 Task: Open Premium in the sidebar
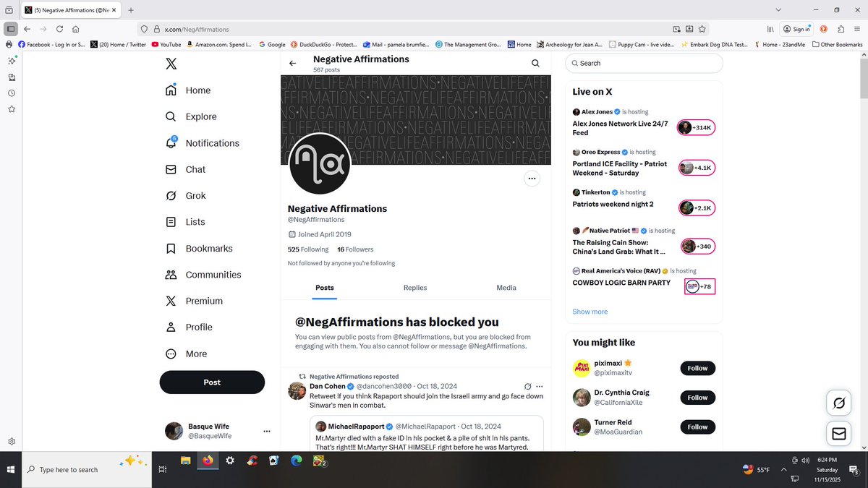[x=194, y=301]
